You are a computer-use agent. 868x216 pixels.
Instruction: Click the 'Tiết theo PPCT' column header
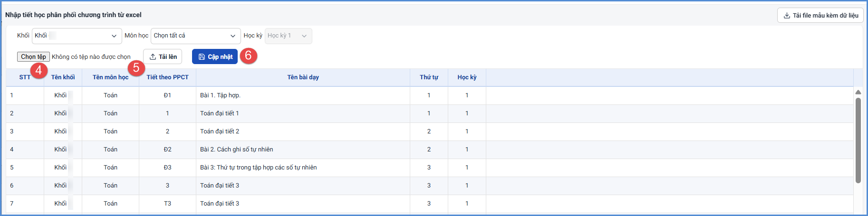(167, 77)
